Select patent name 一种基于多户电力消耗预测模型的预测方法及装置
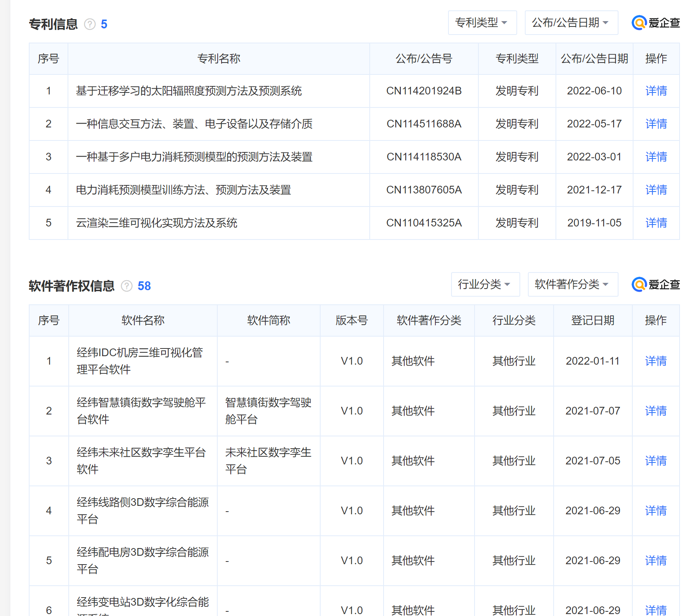The image size is (688, 616). click(194, 157)
